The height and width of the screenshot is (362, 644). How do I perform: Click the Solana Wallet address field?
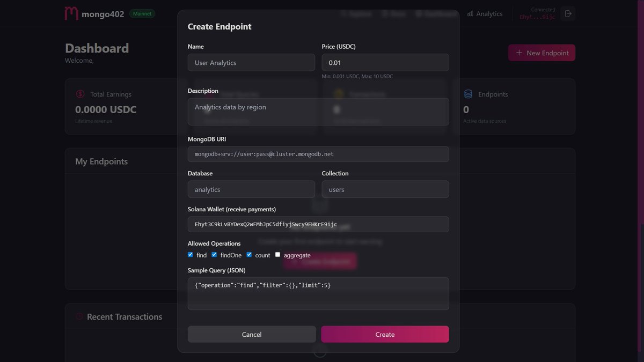tap(318, 224)
